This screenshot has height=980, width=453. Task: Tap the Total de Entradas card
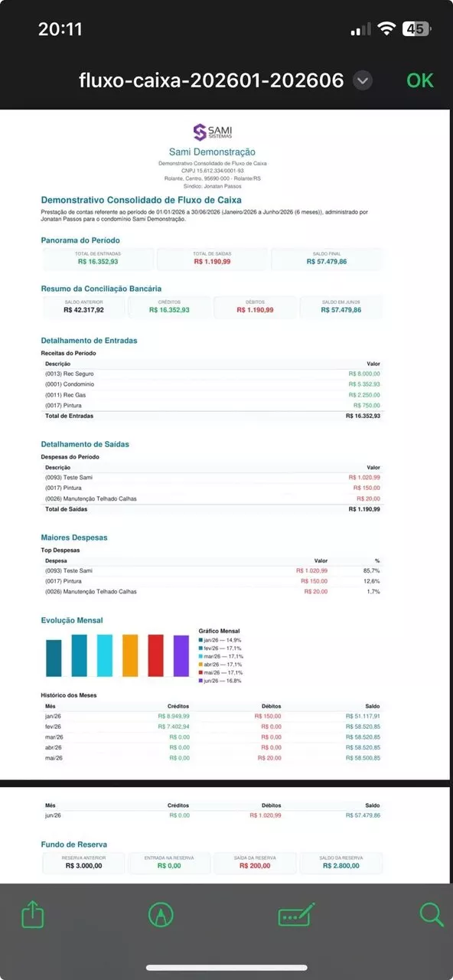98,259
